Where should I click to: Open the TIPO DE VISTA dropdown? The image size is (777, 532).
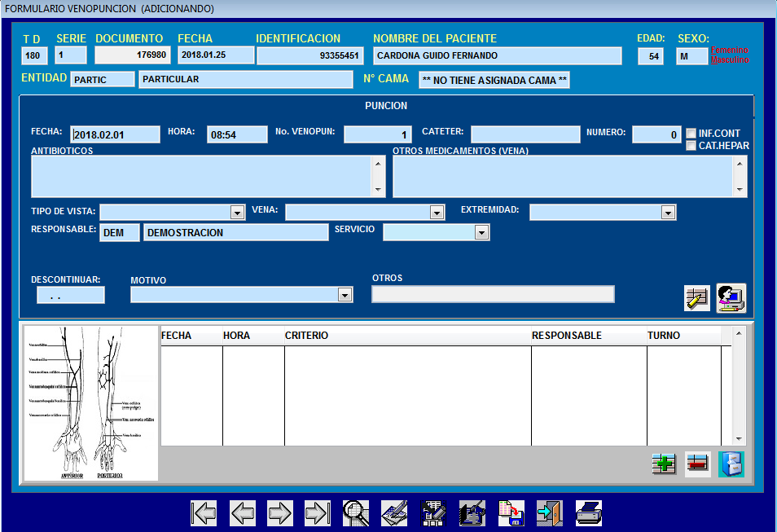point(237,213)
